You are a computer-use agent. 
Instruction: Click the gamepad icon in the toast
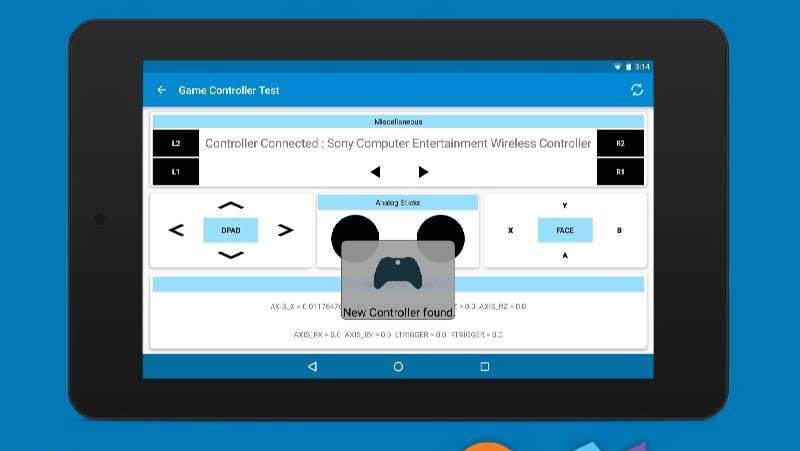pyautogui.click(x=398, y=273)
